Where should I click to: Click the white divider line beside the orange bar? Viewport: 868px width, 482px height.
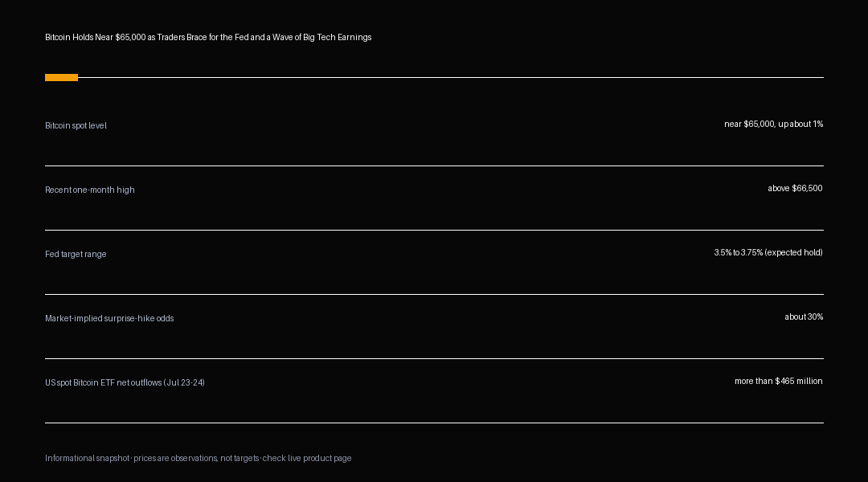click(x=451, y=77)
